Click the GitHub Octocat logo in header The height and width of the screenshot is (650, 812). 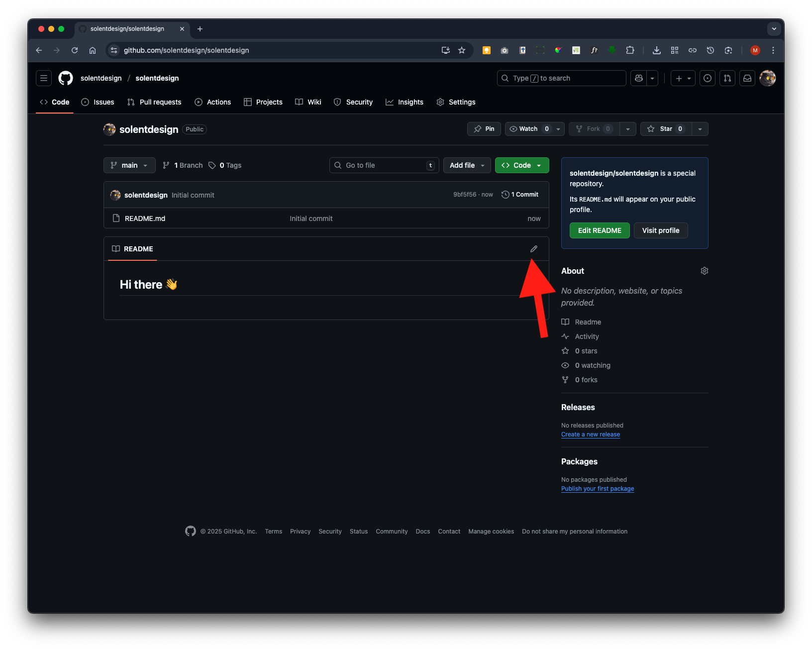click(66, 78)
